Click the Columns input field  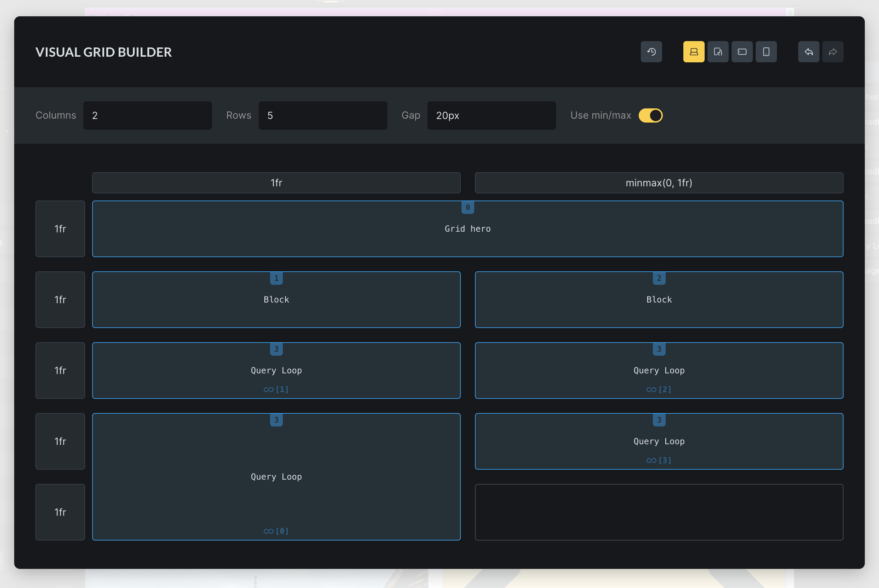[147, 115]
